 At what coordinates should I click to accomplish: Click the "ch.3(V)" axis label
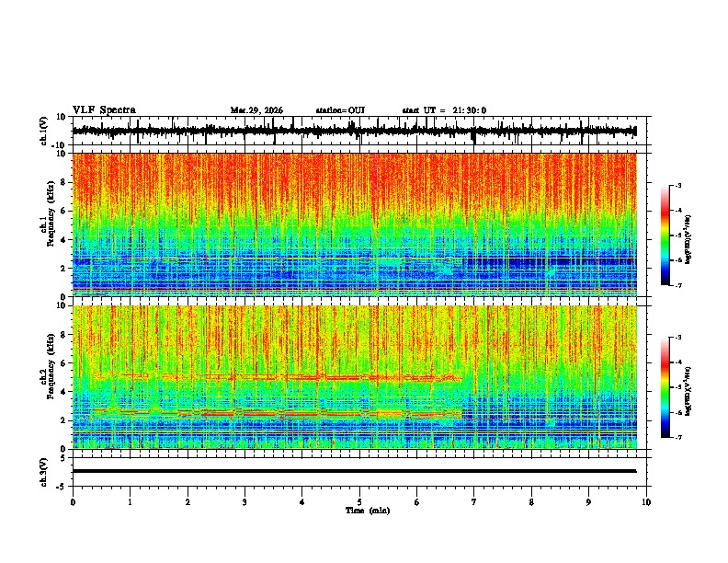pos(43,472)
